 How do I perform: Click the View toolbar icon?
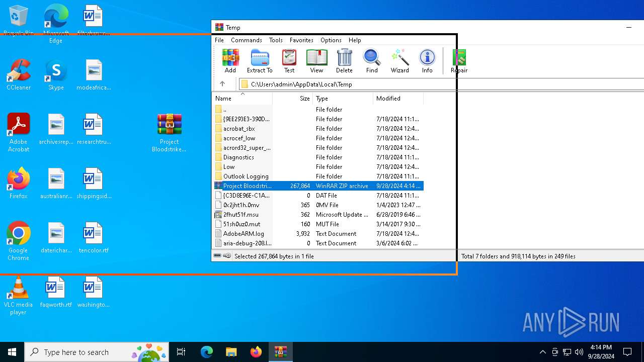coord(316,61)
